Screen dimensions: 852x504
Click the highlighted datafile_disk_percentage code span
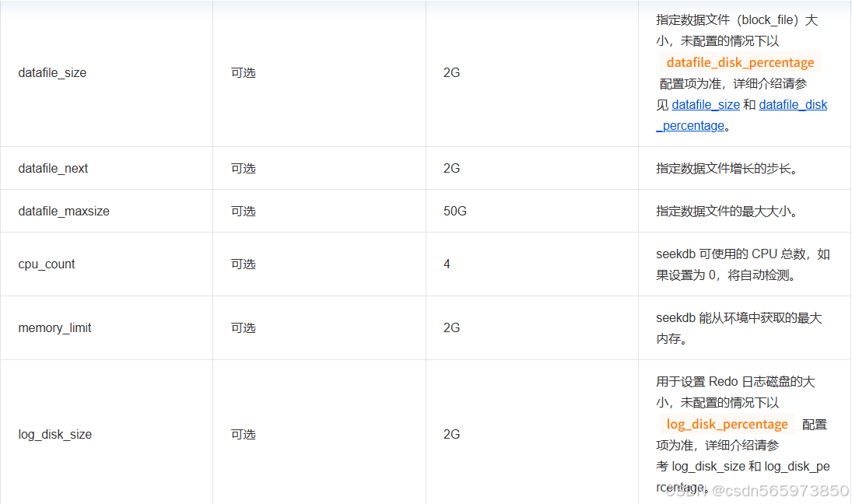pos(740,62)
